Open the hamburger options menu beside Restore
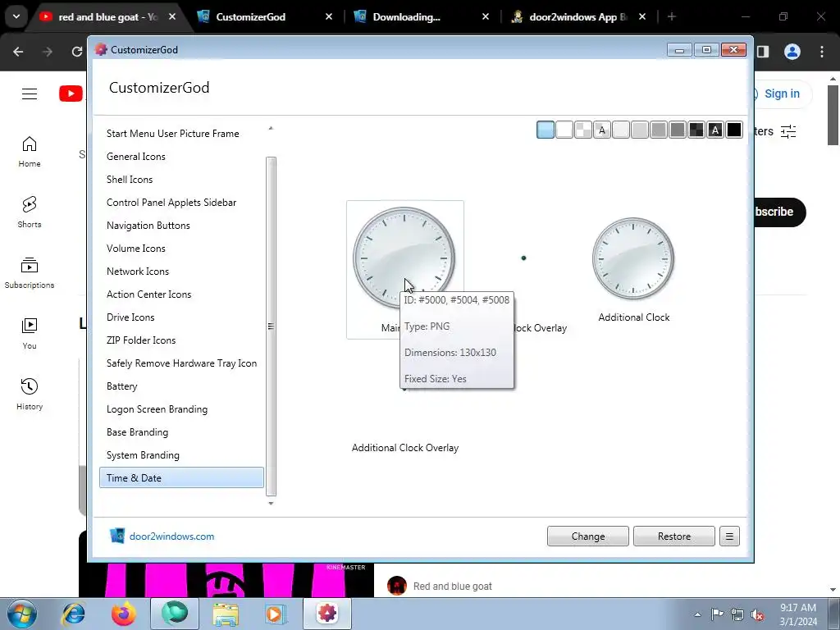The image size is (840, 630). pyautogui.click(x=729, y=536)
